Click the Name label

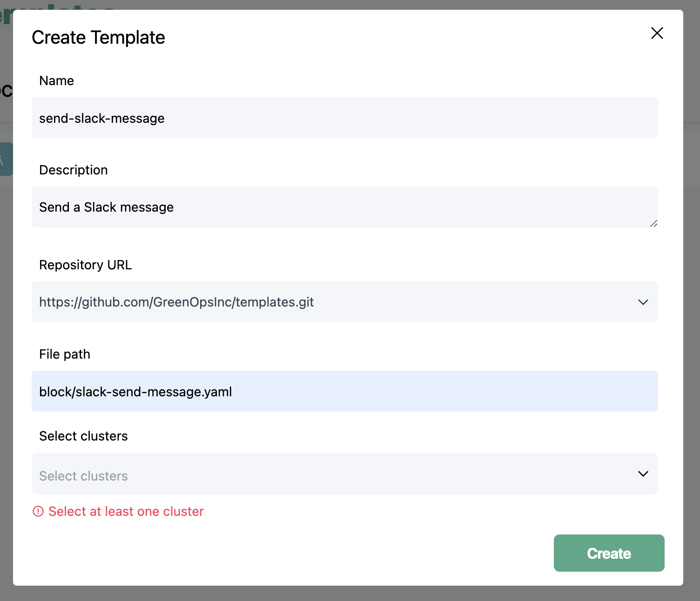pos(56,80)
